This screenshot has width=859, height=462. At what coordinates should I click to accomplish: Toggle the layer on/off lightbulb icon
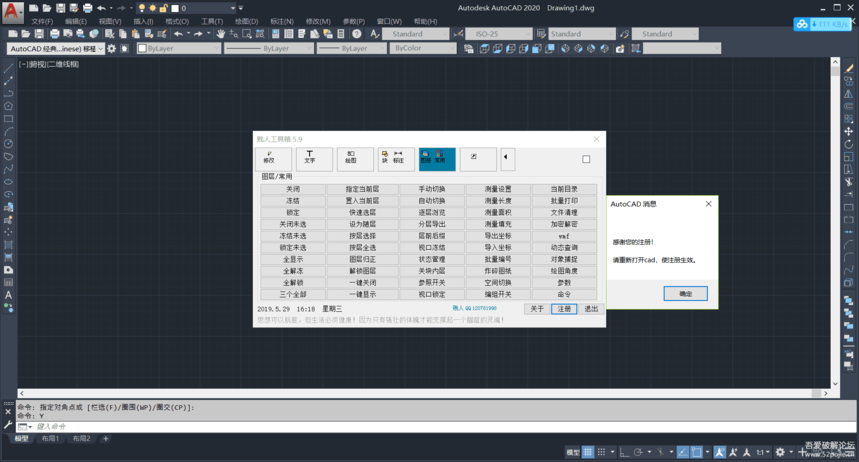141,8
